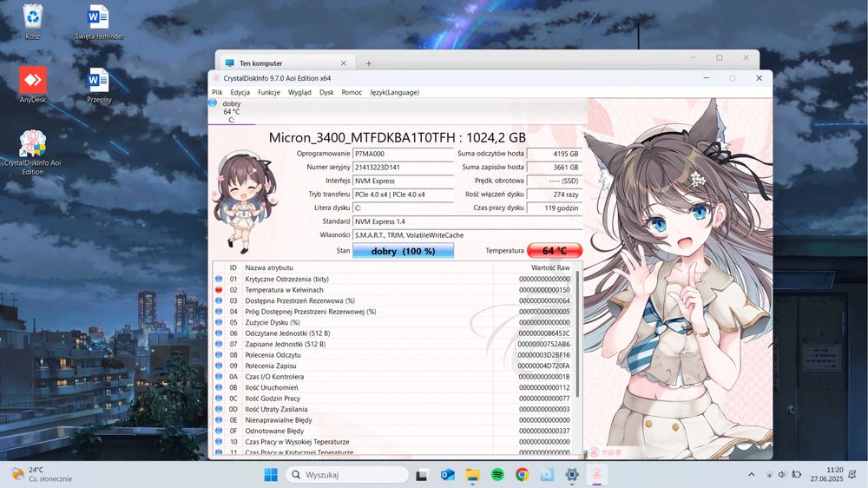Select the Odnotowane Błędy row
Screen dimensions: 868x488
point(394,431)
